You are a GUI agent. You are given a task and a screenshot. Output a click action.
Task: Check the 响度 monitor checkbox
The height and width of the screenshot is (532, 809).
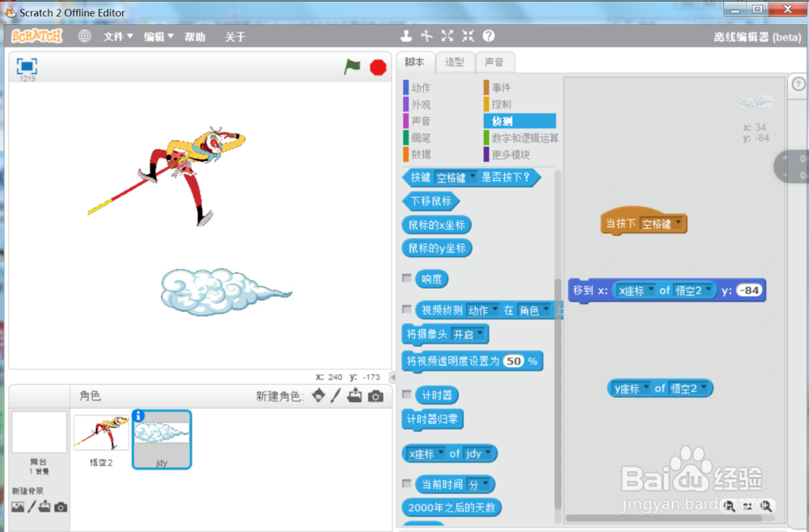point(407,278)
